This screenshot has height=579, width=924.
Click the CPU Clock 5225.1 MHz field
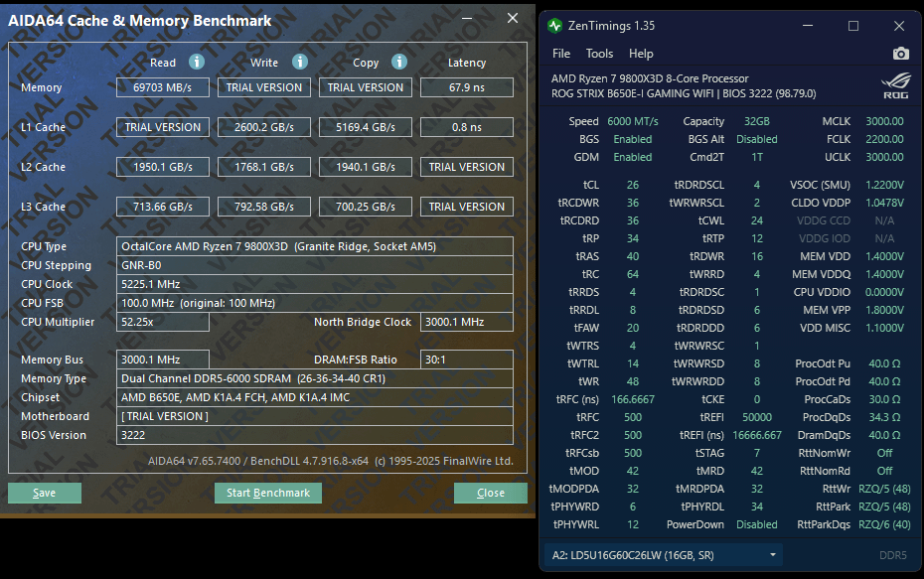[x=315, y=284]
